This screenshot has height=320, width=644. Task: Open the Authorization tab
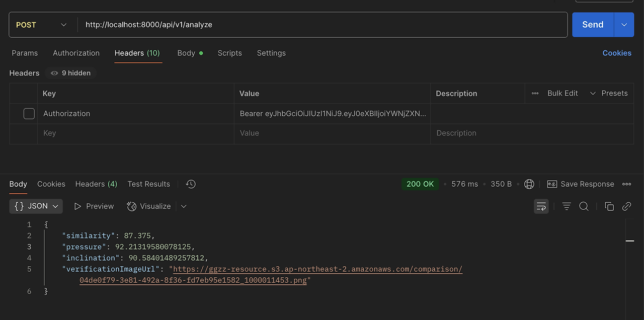[76, 53]
